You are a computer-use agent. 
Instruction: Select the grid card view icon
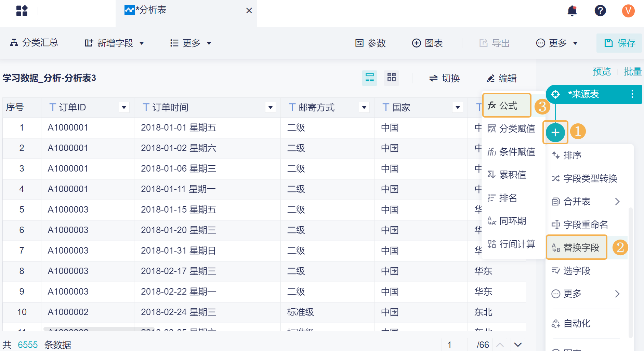(391, 78)
